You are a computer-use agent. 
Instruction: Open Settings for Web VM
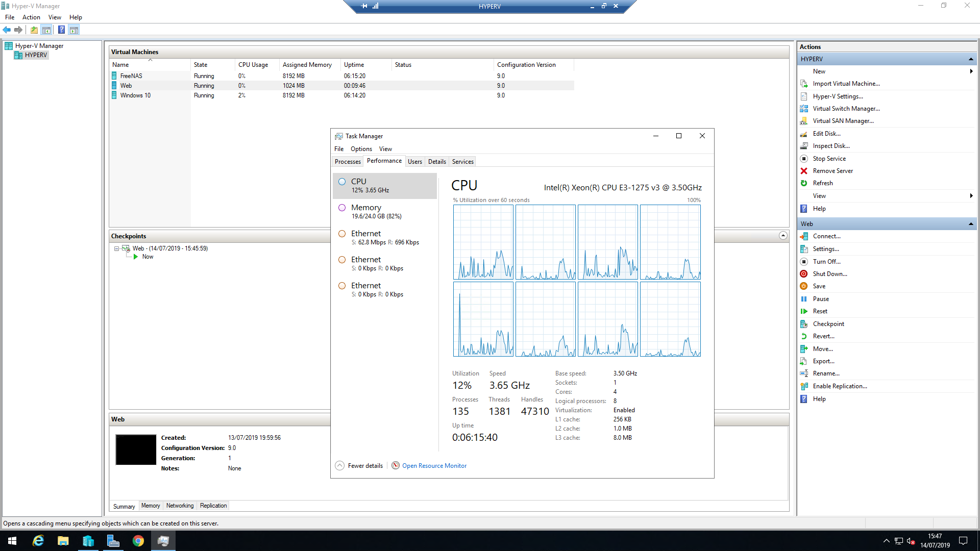[x=825, y=249]
